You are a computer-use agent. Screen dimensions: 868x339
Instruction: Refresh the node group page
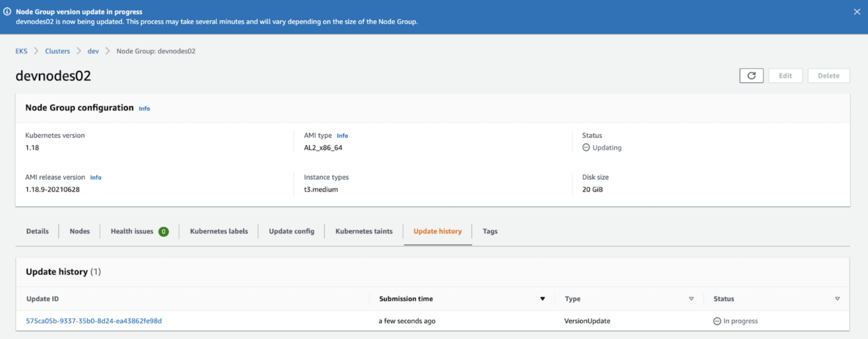pyautogui.click(x=751, y=75)
